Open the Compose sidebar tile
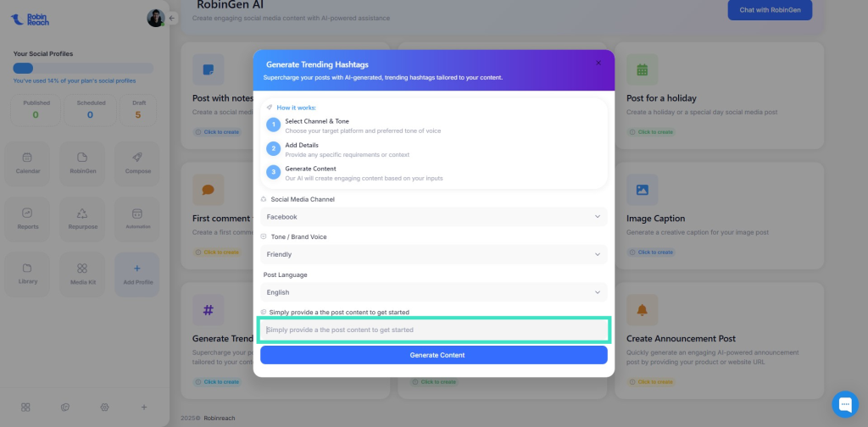Viewport: 868px width, 427px height. tap(137, 164)
